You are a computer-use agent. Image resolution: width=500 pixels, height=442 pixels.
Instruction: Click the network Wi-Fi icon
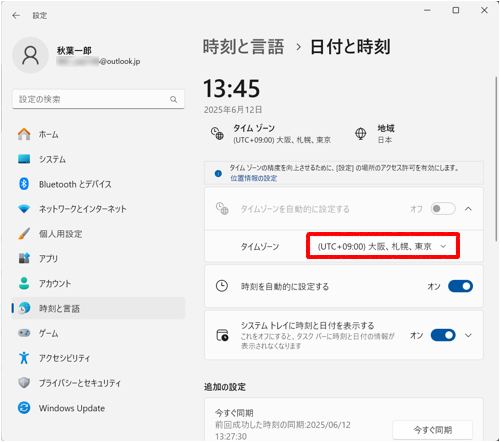[24, 209]
